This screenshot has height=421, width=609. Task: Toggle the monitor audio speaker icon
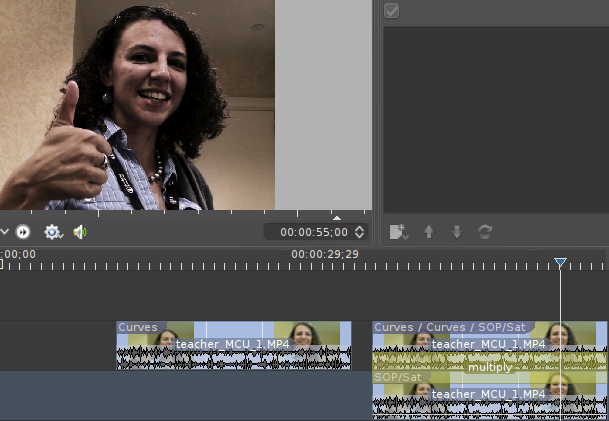[x=80, y=232]
